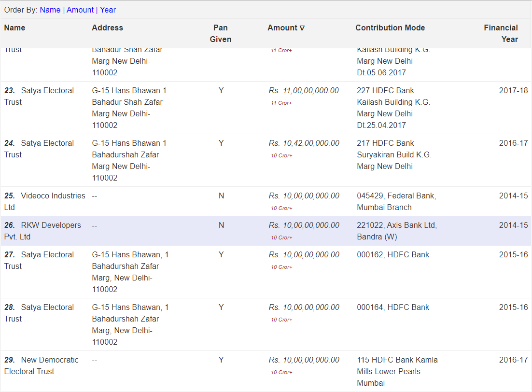This screenshot has width=532, height=392.
Task: Click the Year order-by link
Action: pos(108,10)
